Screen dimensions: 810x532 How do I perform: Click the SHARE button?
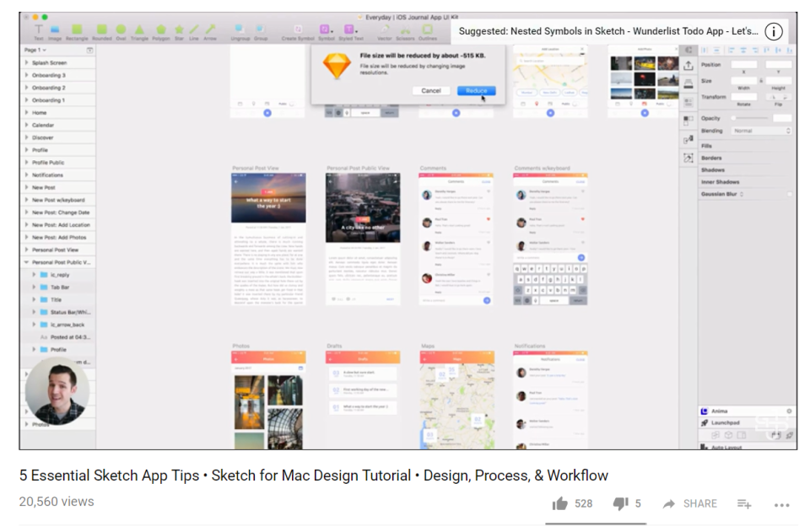[x=689, y=503]
